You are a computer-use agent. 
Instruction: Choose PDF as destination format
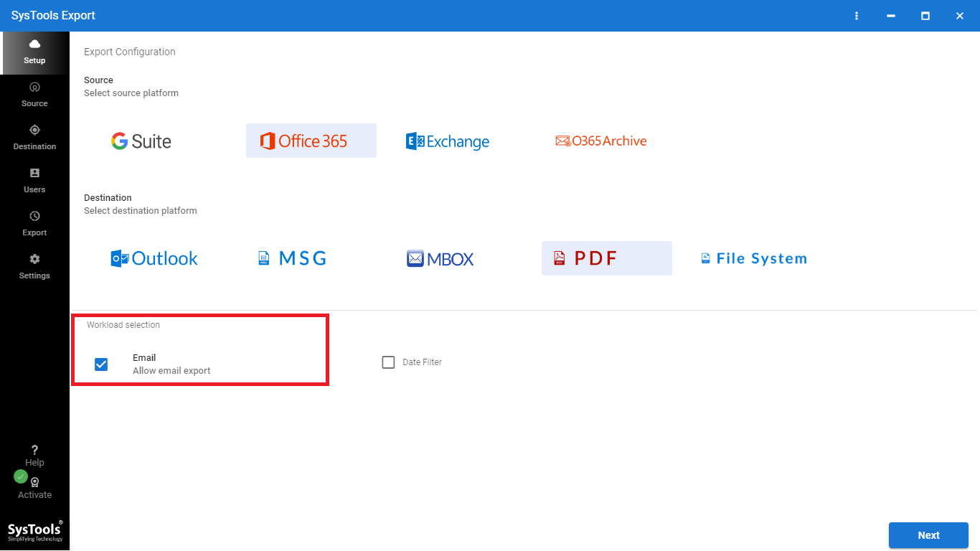pos(606,258)
